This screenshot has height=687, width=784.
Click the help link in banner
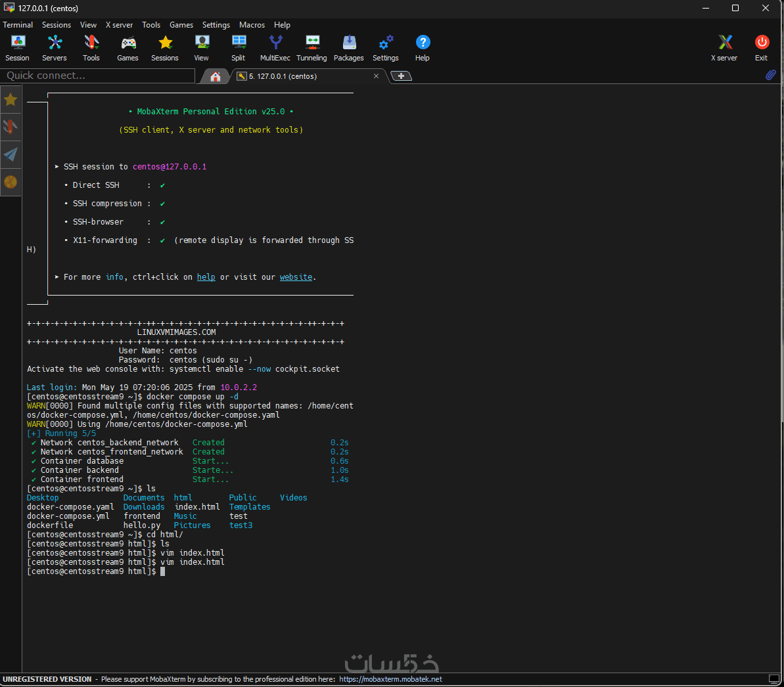[x=206, y=277]
